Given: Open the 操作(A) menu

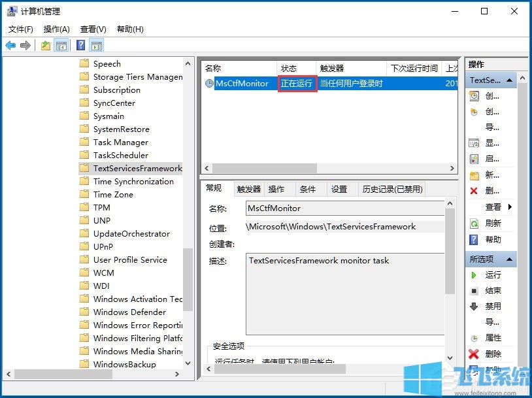Looking at the screenshot, I should (56, 29).
